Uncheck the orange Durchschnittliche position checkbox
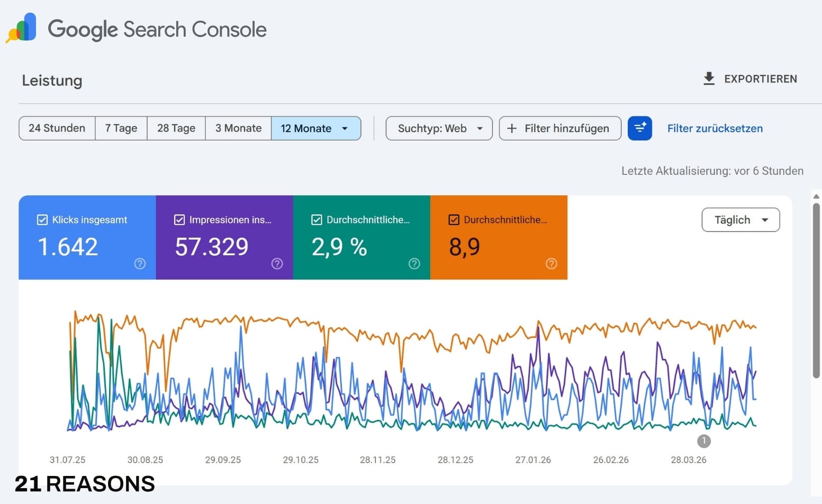Image resolution: width=822 pixels, height=504 pixels. (x=454, y=220)
